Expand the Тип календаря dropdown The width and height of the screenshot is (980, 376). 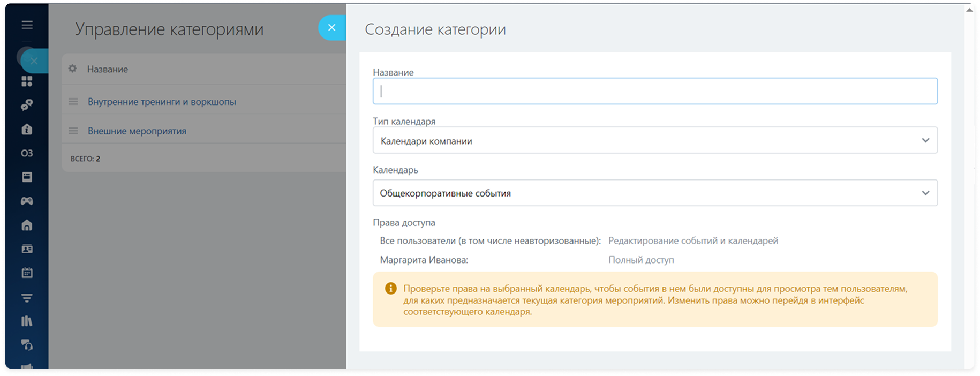click(654, 140)
